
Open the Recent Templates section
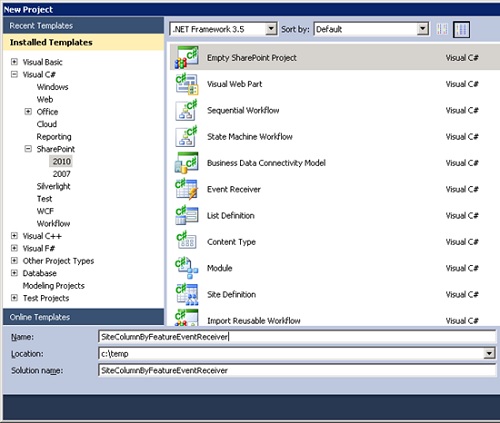tap(83, 26)
